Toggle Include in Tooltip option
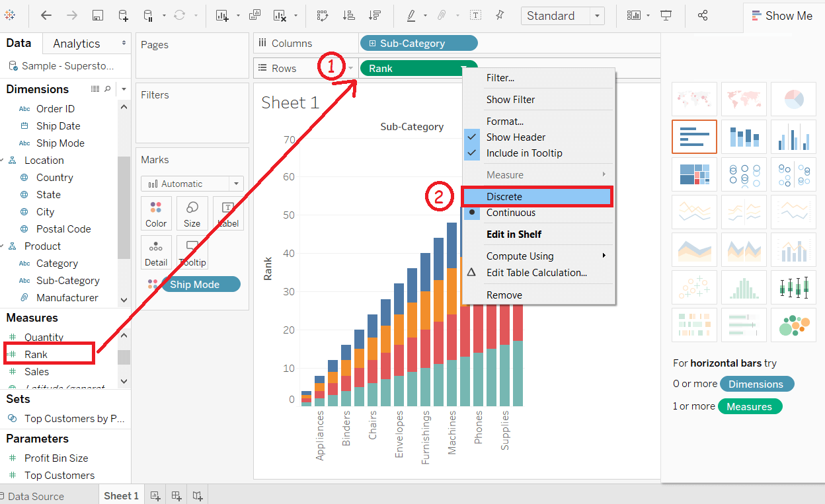 pyautogui.click(x=539, y=153)
